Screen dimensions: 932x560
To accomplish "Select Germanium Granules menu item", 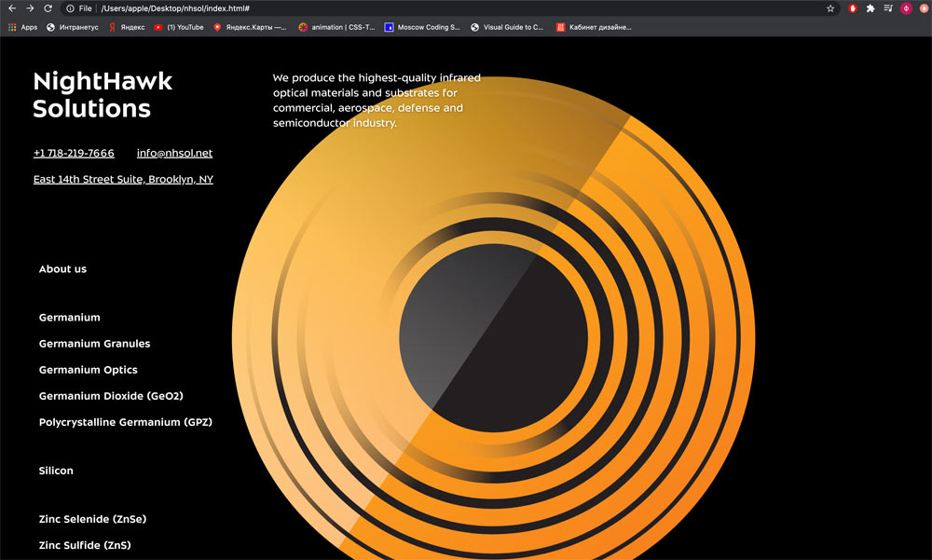I will (x=94, y=344).
